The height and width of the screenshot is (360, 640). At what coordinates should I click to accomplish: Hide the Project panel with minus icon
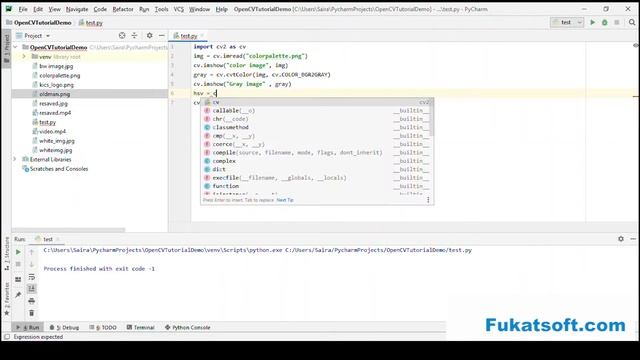162,36
